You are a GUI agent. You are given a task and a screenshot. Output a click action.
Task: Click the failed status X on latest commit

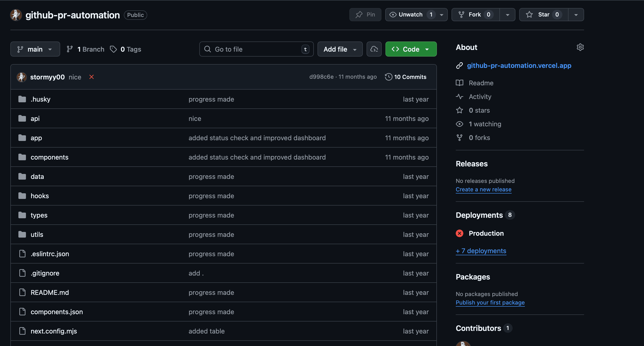tap(92, 77)
